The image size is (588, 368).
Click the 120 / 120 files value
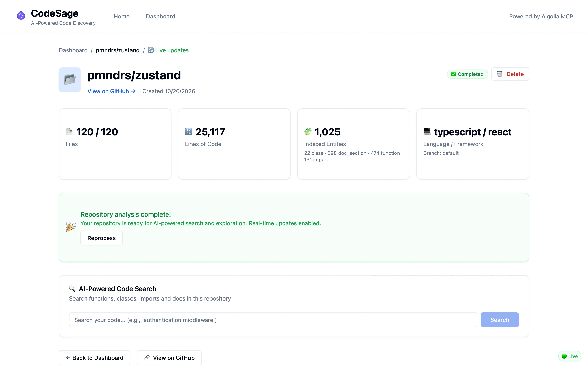click(97, 132)
